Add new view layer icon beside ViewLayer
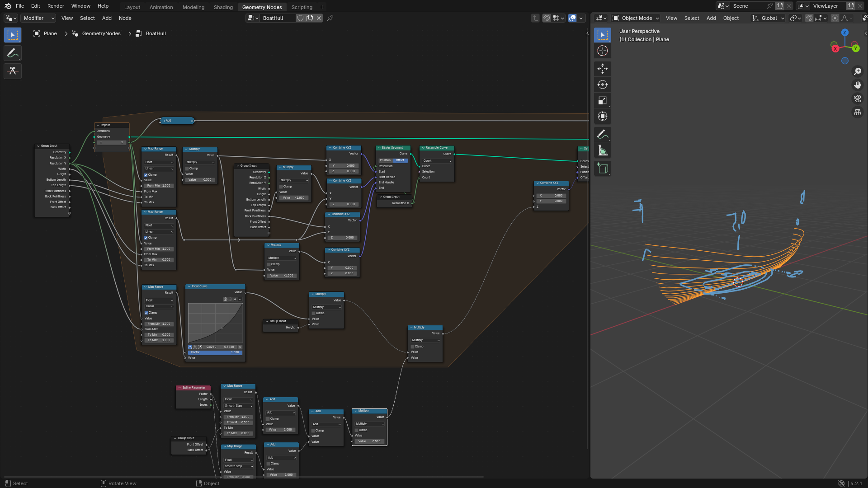The height and width of the screenshot is (488, 868). click(850, 6)
